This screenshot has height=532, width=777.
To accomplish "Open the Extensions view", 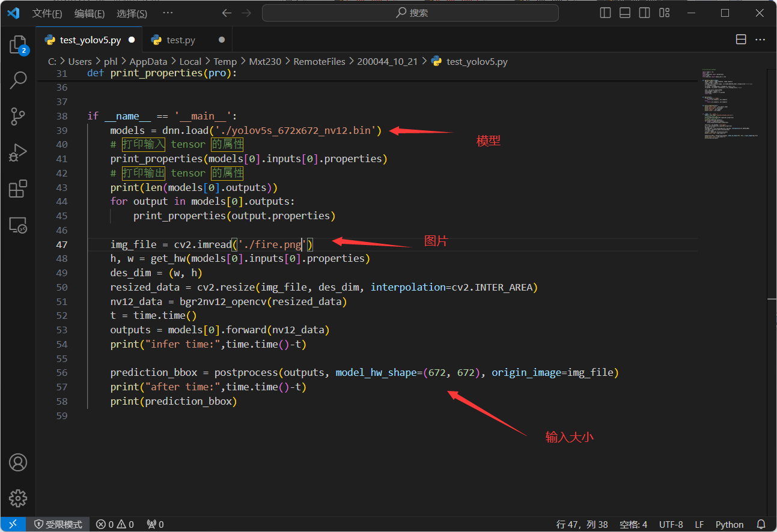I will point(18,189).
